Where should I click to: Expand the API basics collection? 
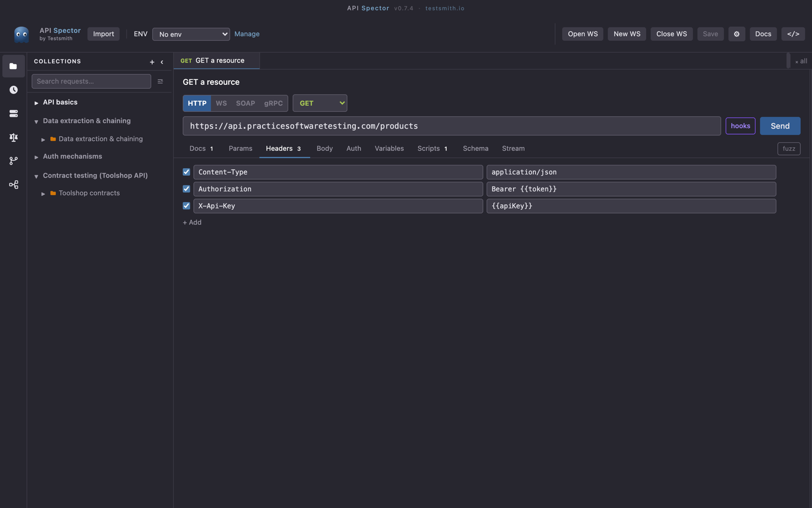pyautogui.click(x=37, y=103)
